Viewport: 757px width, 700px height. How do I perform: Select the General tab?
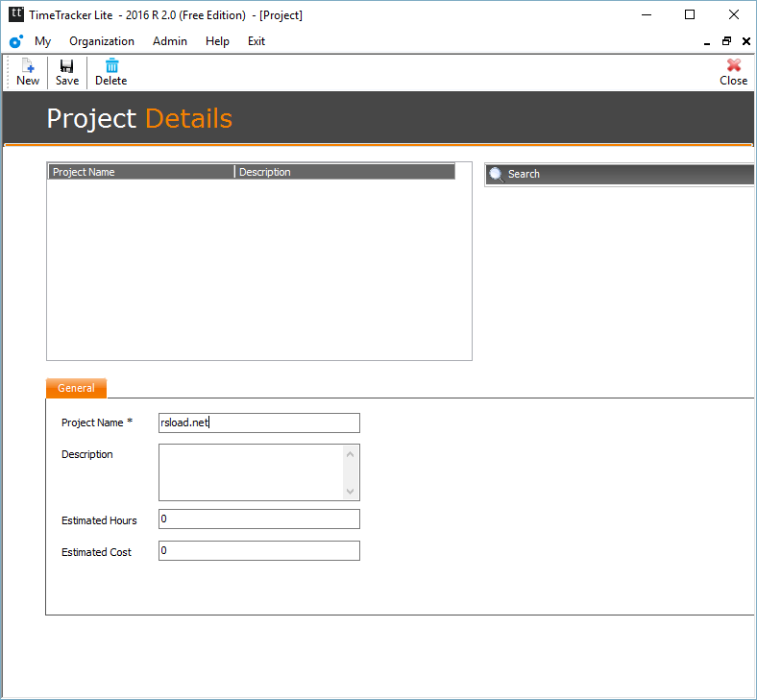coord(76,388)
